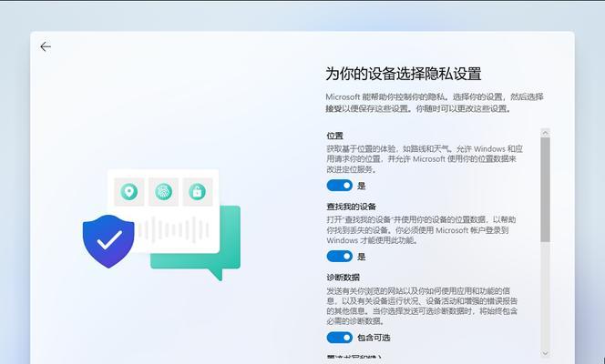Click the 是 label beside 位置 toggle

tap(361, 186)
